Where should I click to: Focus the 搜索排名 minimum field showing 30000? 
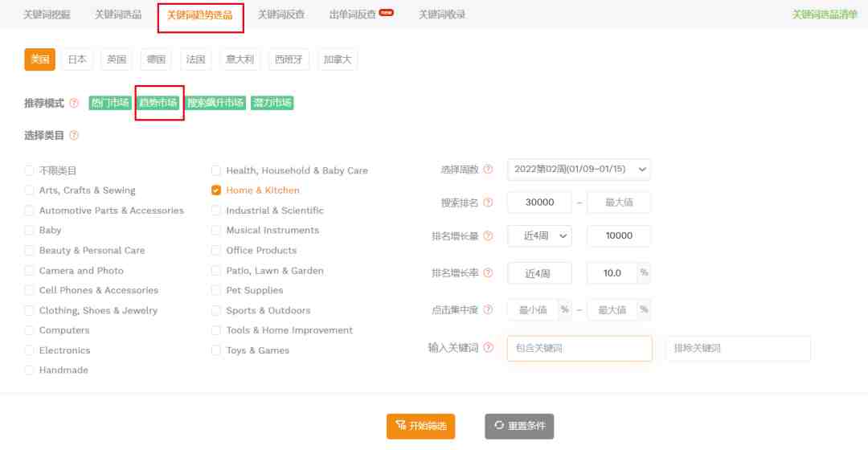pyautogui.click(x=539, y=202)
